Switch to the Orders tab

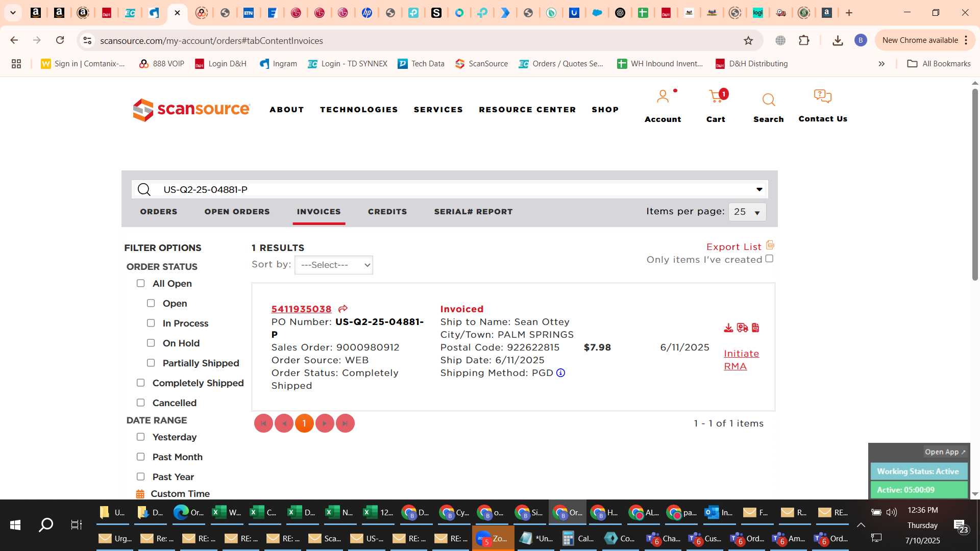coord(159,212)
